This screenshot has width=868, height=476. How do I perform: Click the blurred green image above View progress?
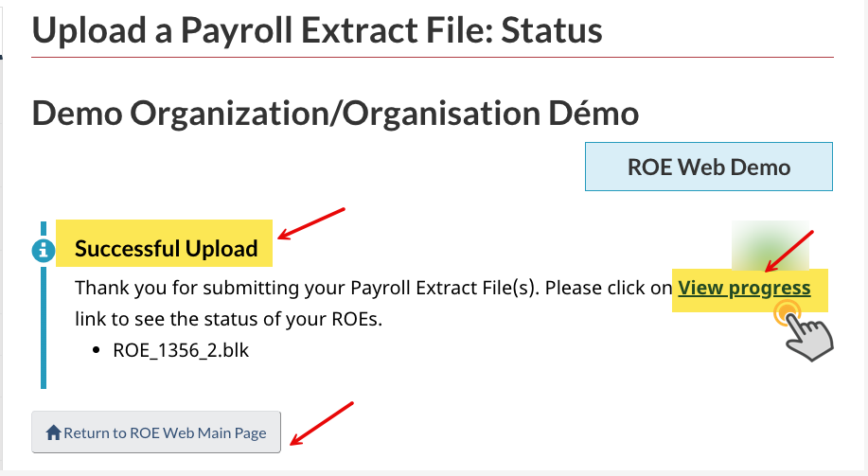(x=770, y=245)
